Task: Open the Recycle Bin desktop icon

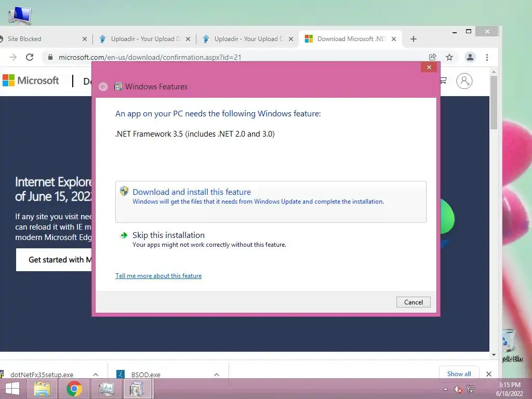Action: tap(512, 345)
